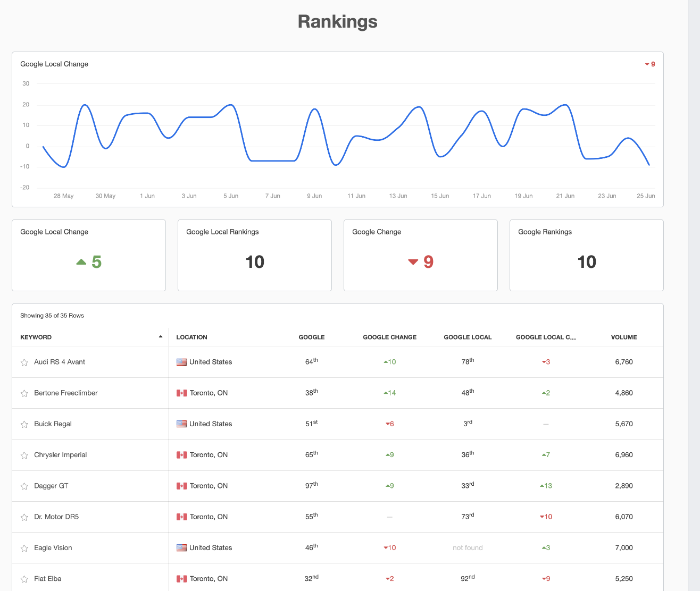Select the GOOGLE CHANGE column header
700x591 pixels.
(390, 337)
